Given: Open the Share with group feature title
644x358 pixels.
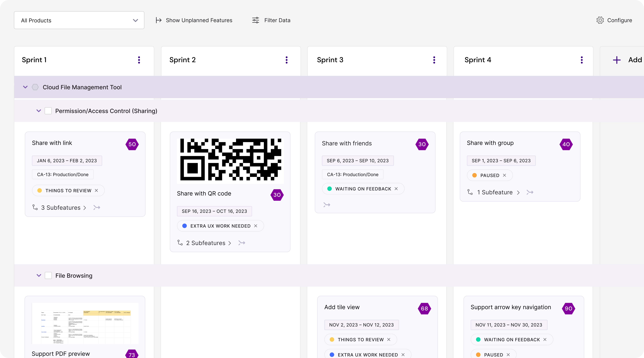Looking at the screenshot, I should click(490, 143).
